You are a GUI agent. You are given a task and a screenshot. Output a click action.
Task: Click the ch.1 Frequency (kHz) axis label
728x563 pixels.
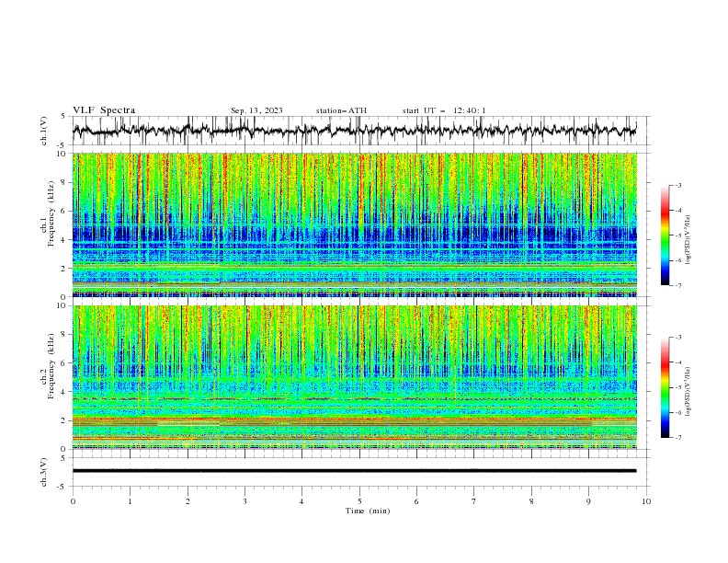click(48, 214)
